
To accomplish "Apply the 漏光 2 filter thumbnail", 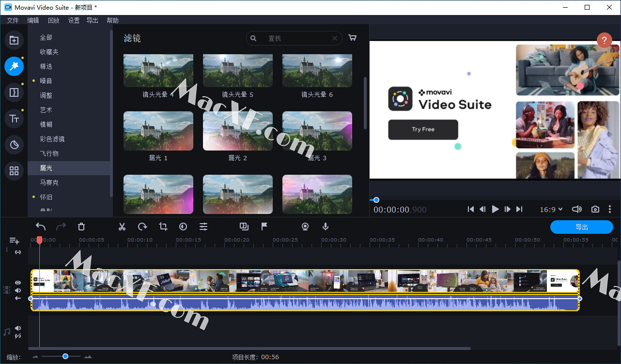I will [x=237, y=131].
